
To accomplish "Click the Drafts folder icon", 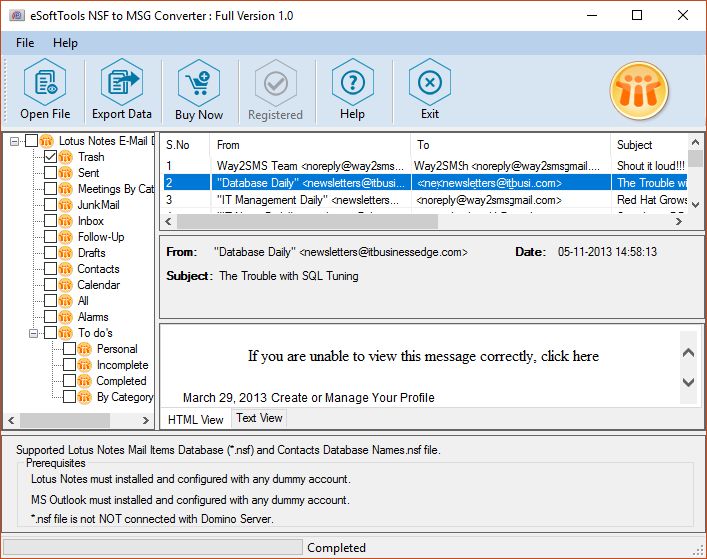I will (x=65, y=253).
